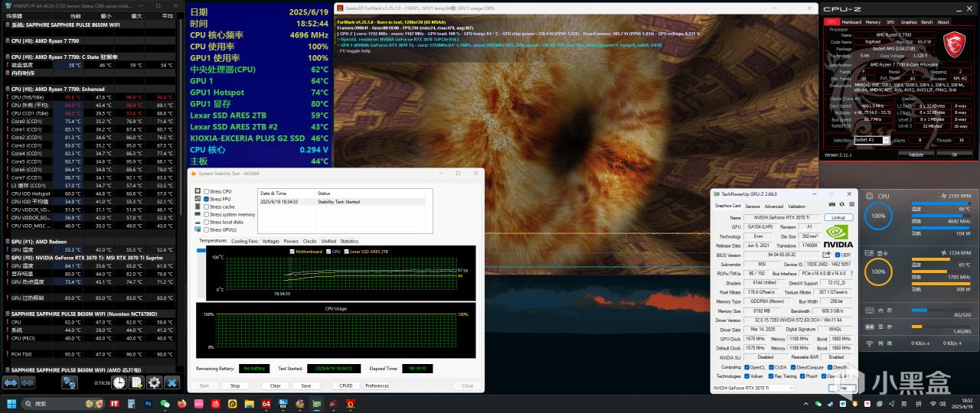Enable Stress local disks checkbox
The width and height of the screenshot is (980, 413).
(x=206, y=222)
